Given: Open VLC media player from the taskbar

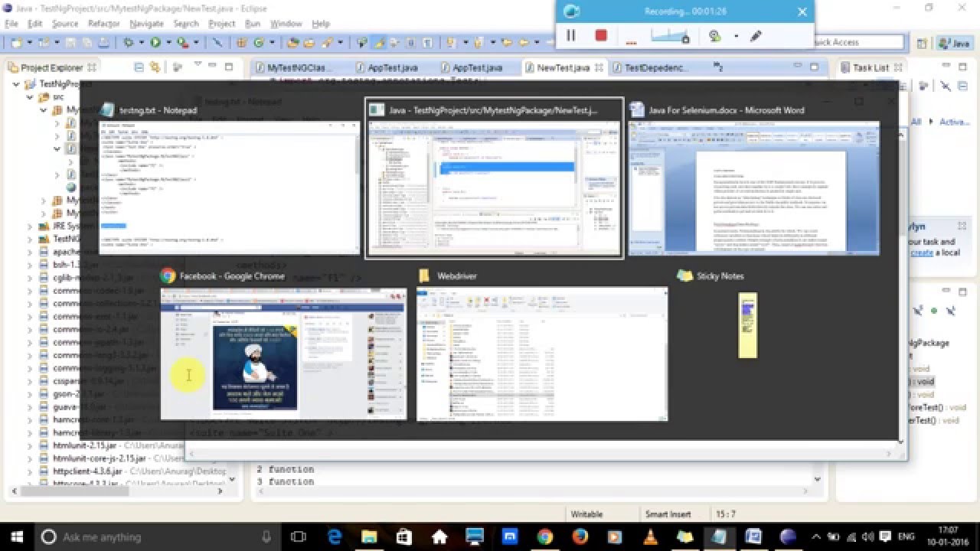Looking at the screenshot, I should pos(650,536).
